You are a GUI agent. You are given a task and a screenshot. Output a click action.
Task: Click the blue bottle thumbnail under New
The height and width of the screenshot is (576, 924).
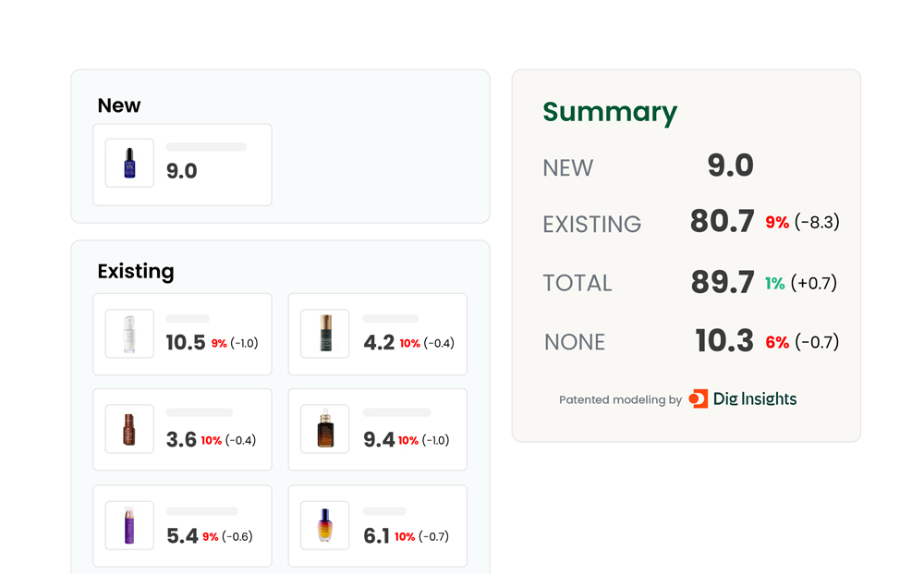pyautogui.click(x=129, y=164)
